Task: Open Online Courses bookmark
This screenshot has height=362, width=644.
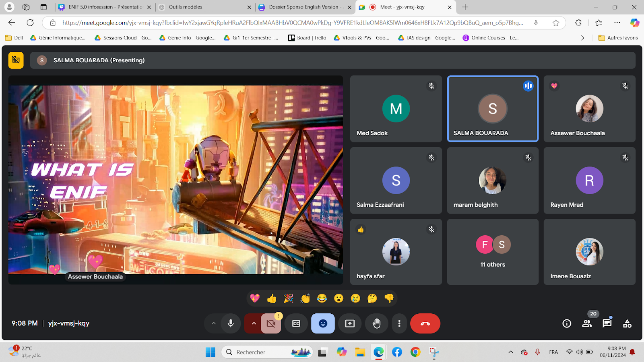Action: [491, 38]
